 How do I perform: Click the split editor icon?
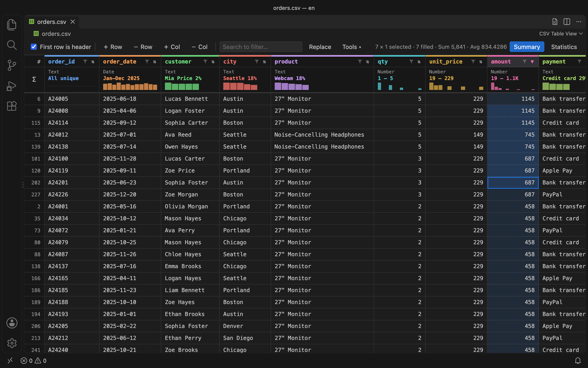[x=567, y=22]
